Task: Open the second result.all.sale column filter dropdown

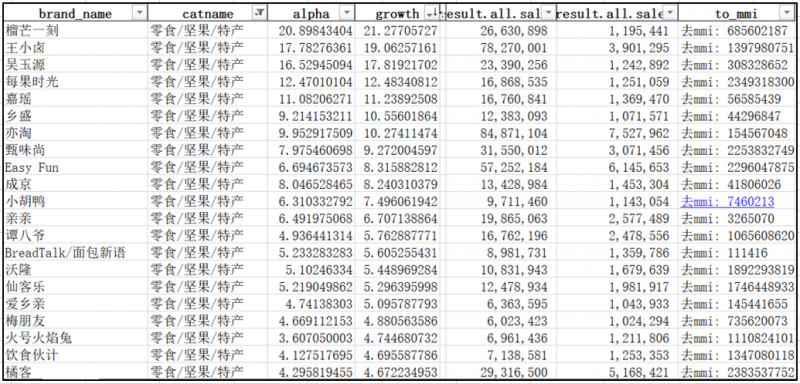Action: (x=670, y=14)
